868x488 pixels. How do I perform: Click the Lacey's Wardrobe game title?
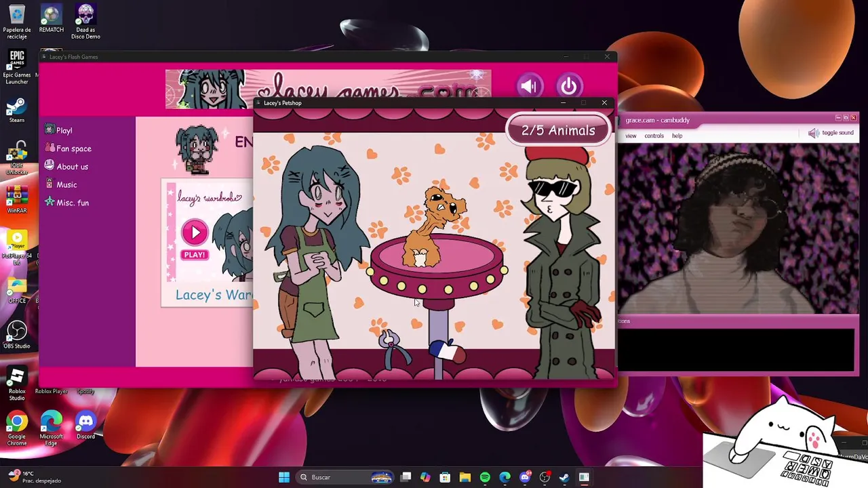pos(214,295)
